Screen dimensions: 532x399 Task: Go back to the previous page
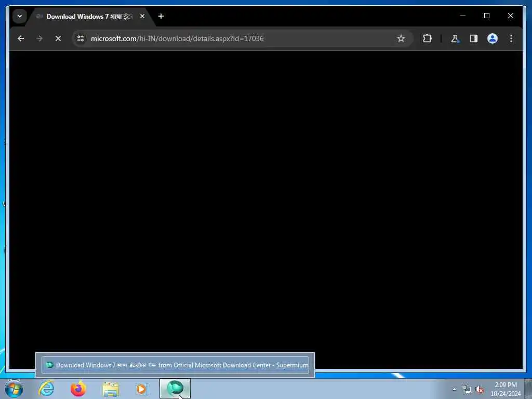point(21,38)
